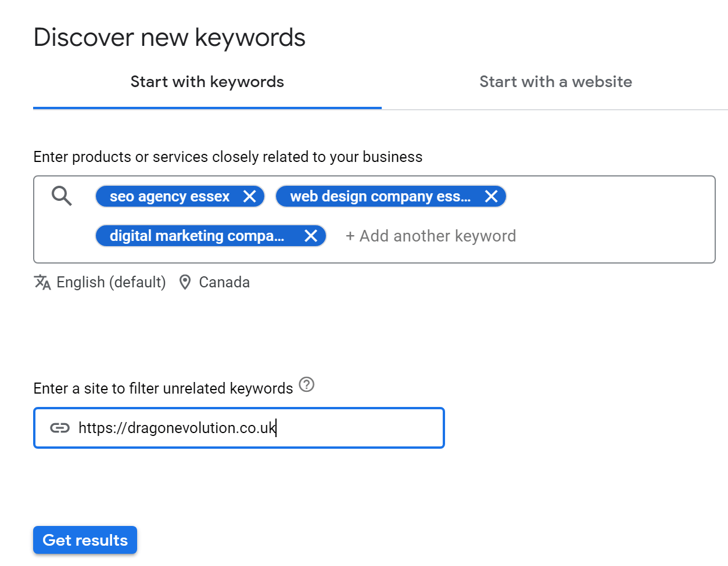This screenshot has height=566, width=728.
Task: Select the seo agency essex chip label
Action: [170, 197]
